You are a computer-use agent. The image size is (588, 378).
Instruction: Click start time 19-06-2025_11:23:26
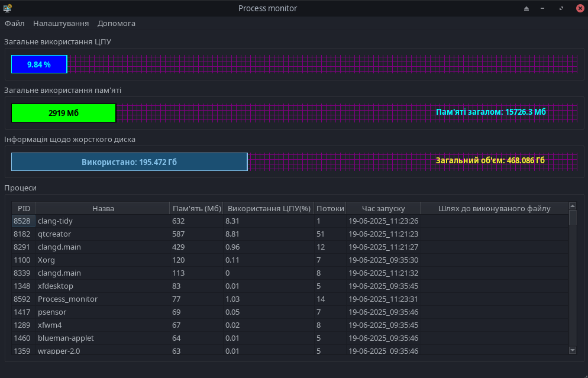(383, 221)
